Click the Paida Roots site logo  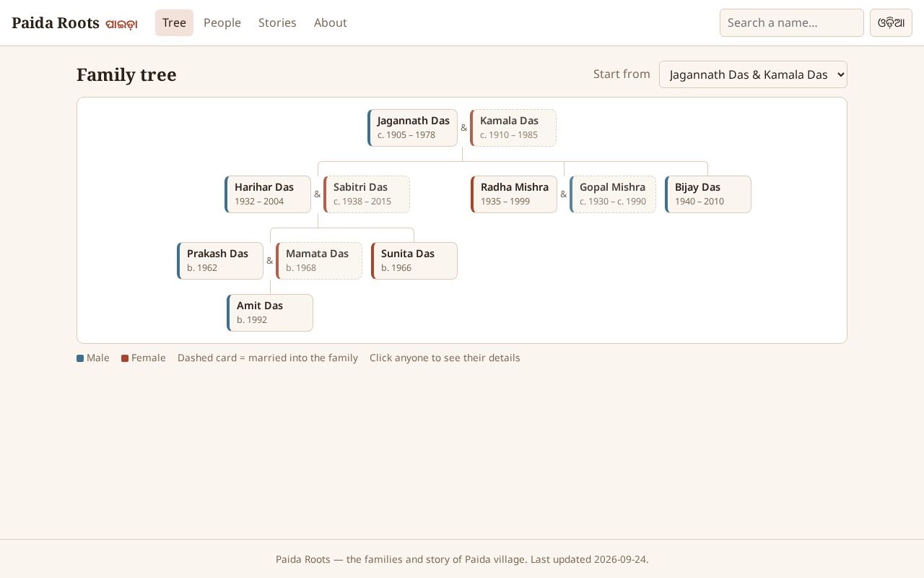tap(74, 22)
